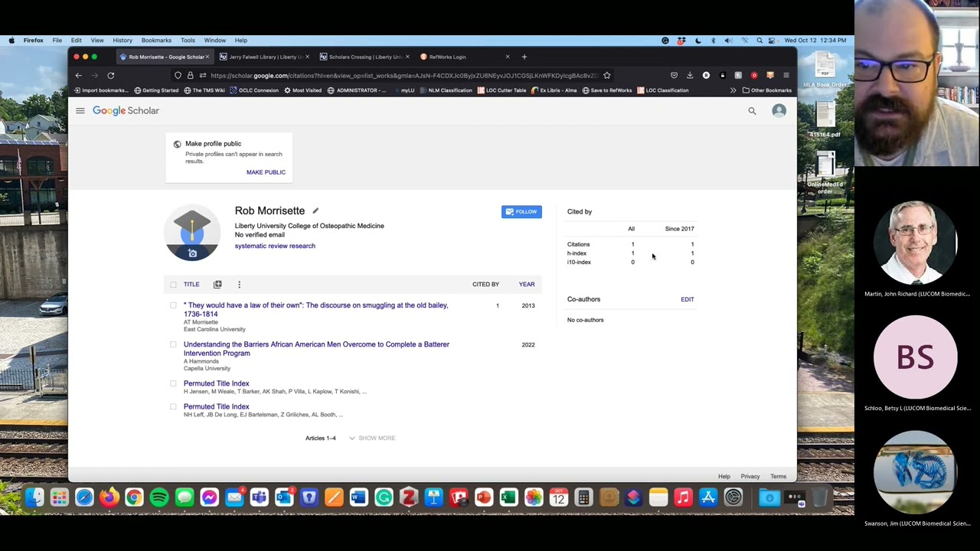Click the add article plus icon

tap(217, 285)
